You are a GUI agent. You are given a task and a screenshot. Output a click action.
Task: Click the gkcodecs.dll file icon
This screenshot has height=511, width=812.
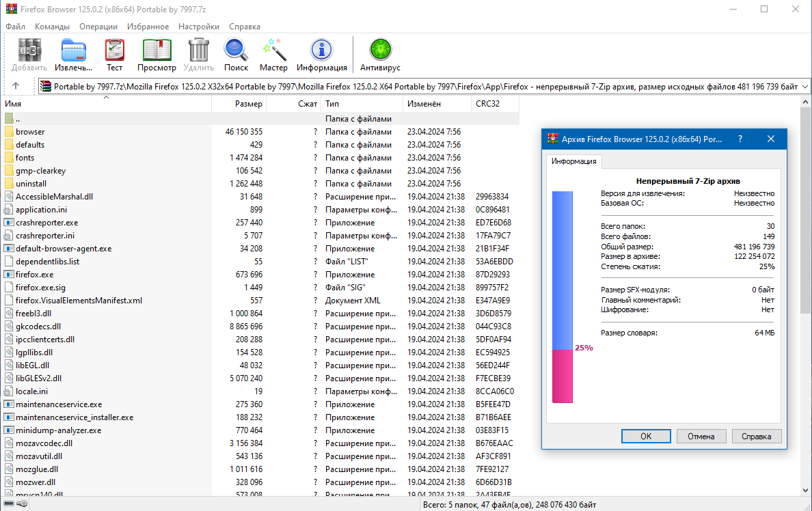click(x=9, y=326)
